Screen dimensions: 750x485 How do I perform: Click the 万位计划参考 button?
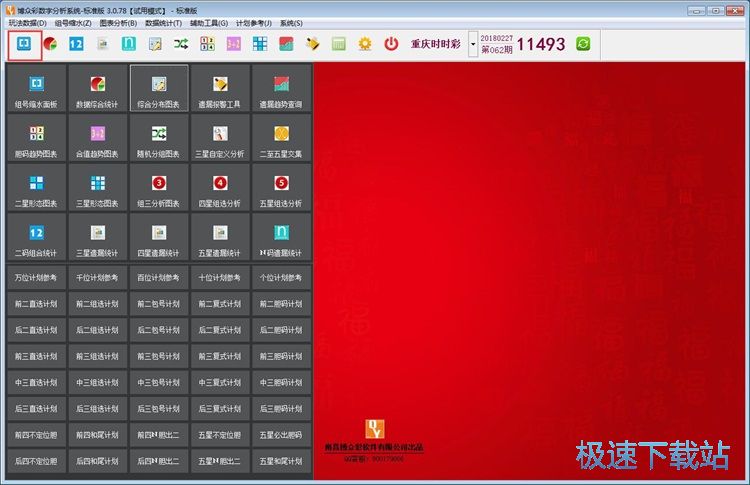coord(36,277)
